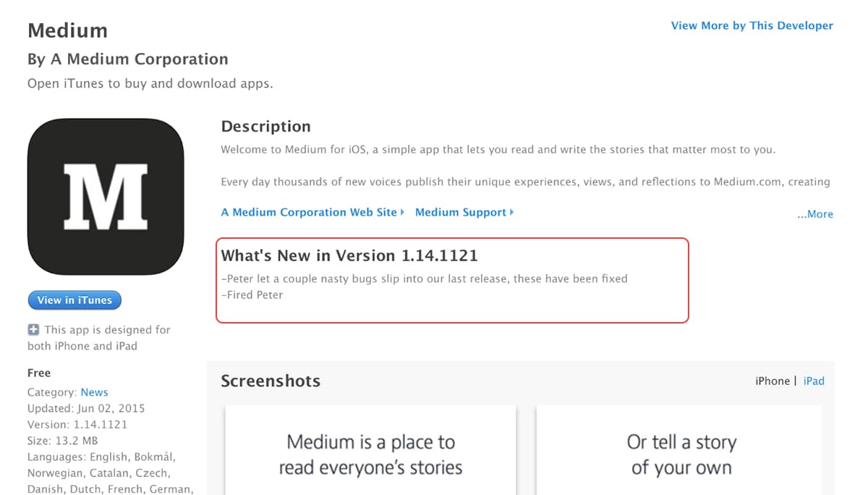This screenshot has width=868, height=495.
Task: Click the What's New in Version 1.14.1121 heading
Action: (349, 255)
